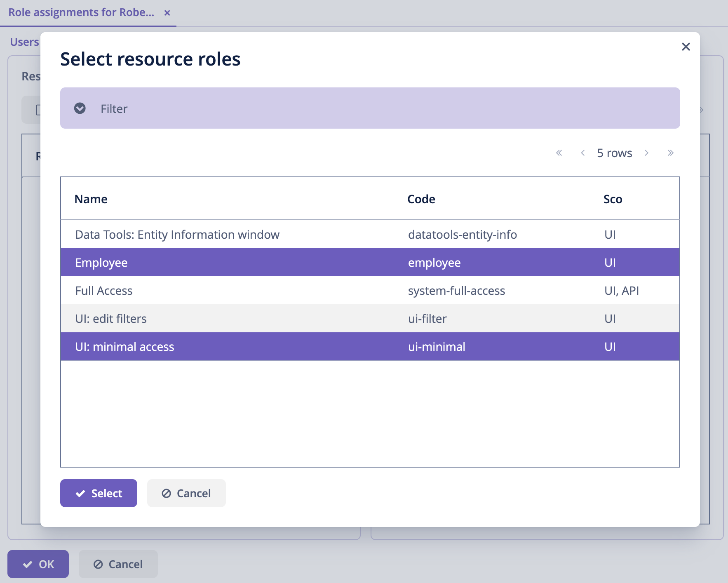Go to first page of rows

pos(559,153)
